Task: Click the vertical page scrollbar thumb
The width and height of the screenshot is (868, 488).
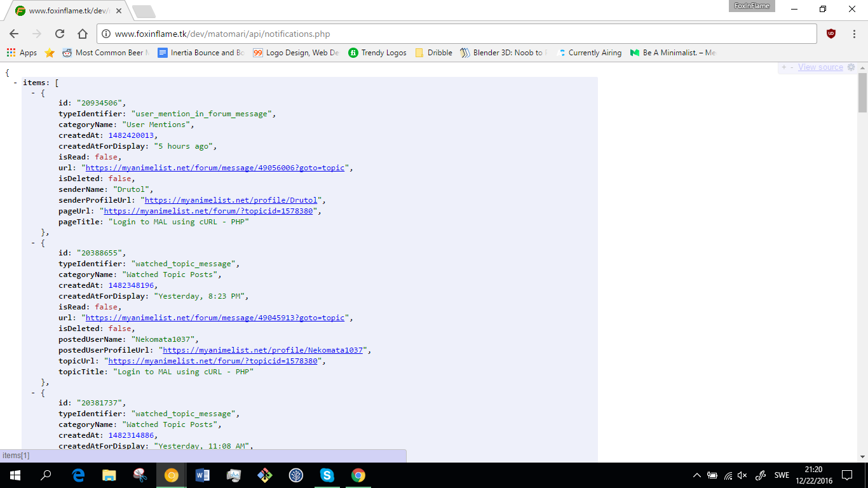Action: click(862, 92)
